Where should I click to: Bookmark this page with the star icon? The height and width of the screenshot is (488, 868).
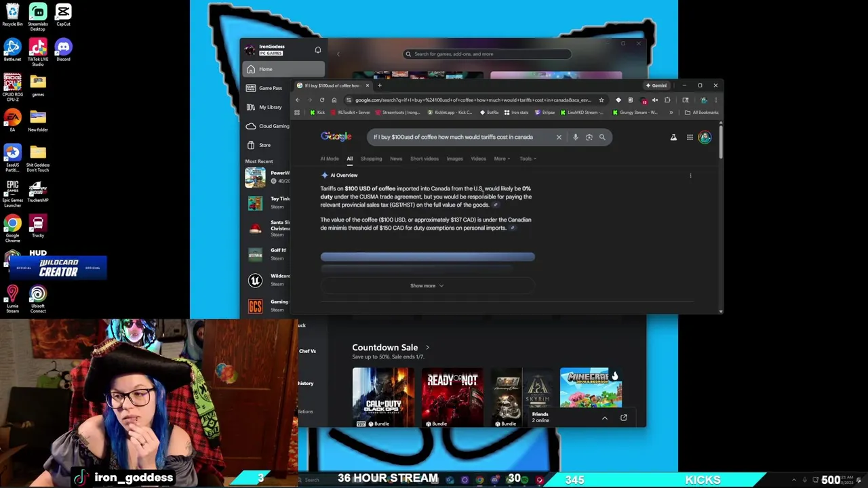coord(601,100)
